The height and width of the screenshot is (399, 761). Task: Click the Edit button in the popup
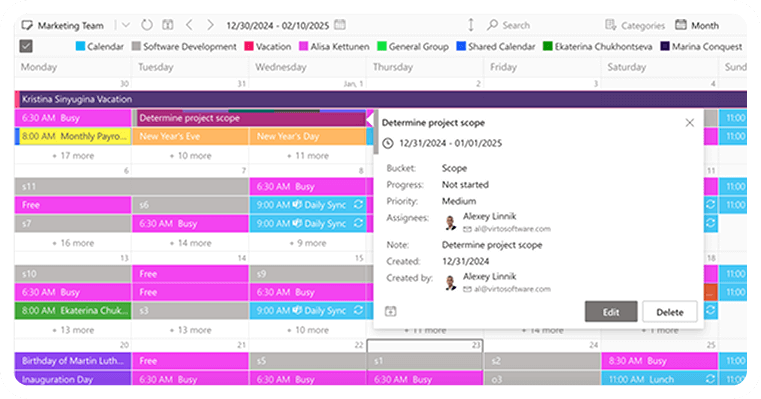[x=611, y=312]
